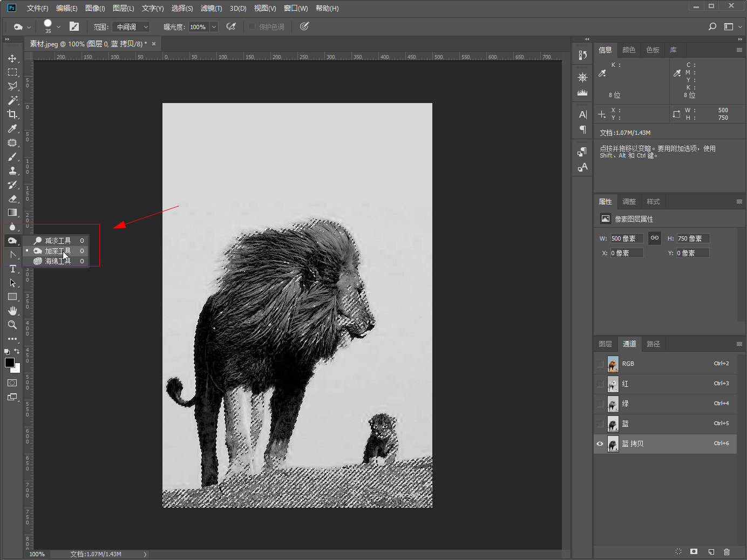Toggle Quick Mask mode
Viewport: 747px width, 560px height.
pos(12,383)
